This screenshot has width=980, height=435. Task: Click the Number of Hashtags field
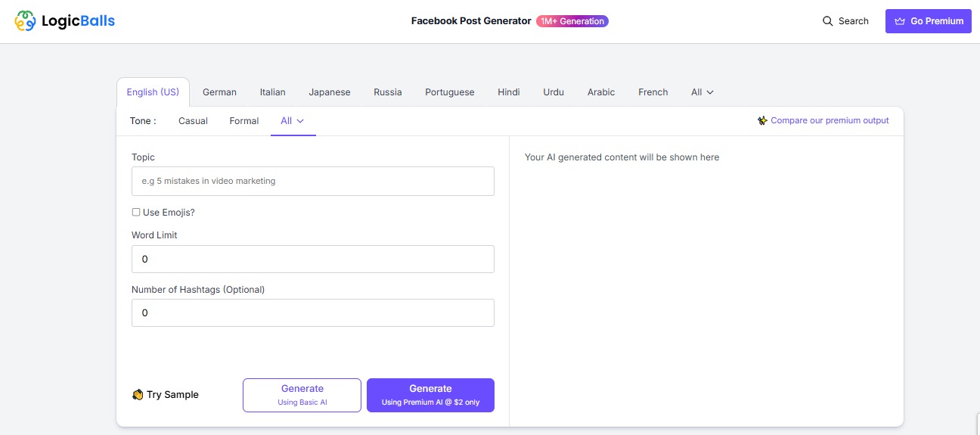tap(312, 313)
